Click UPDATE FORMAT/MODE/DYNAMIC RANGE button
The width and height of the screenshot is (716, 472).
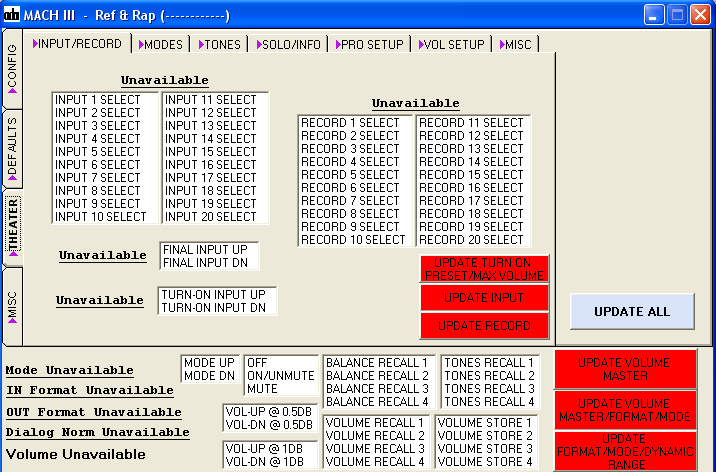tap(625, 451)
